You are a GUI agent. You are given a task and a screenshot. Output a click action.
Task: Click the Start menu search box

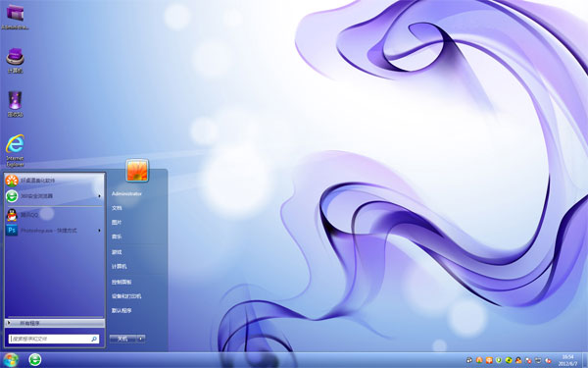[x=54, y=339]
